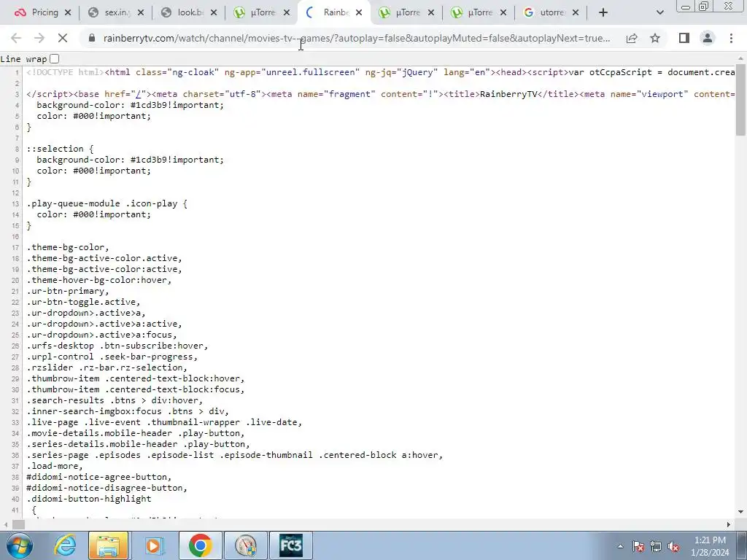The height and width of the screenshot is (560, 747).
Task: Go back to previous page
Action: pyautogui.click(x=16, y=38)
